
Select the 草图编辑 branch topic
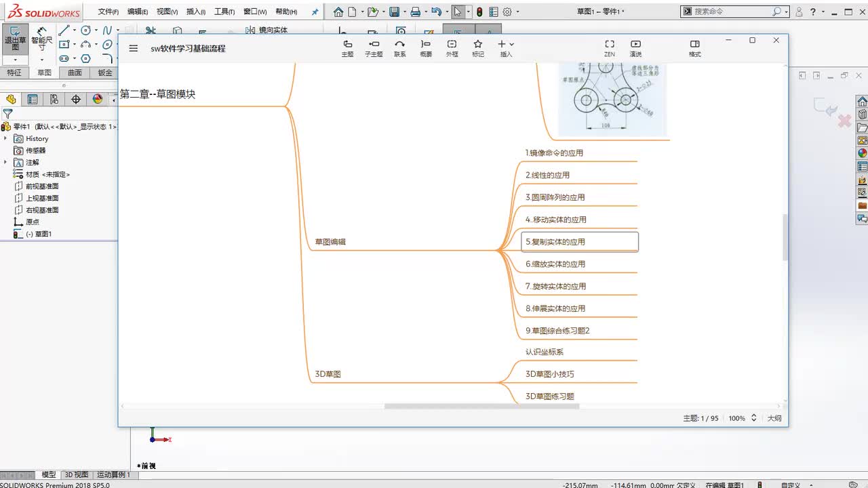click(x=330, y=242)
